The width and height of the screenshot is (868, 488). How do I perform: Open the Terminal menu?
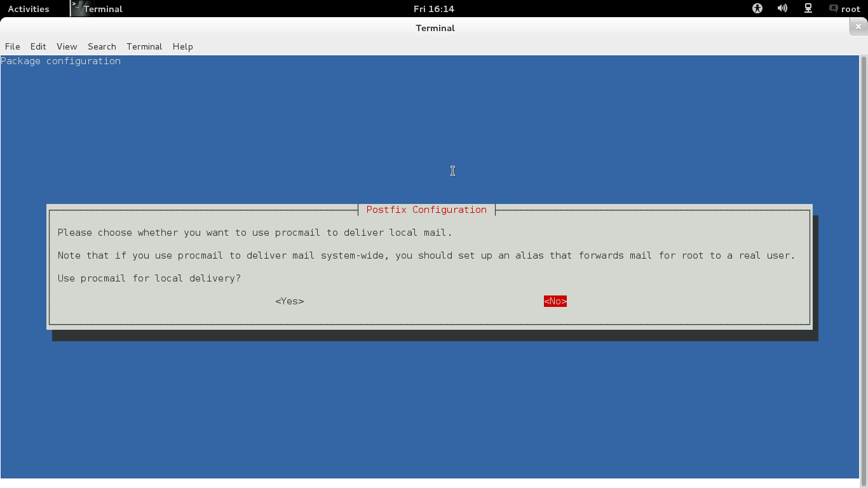point(144,46)
